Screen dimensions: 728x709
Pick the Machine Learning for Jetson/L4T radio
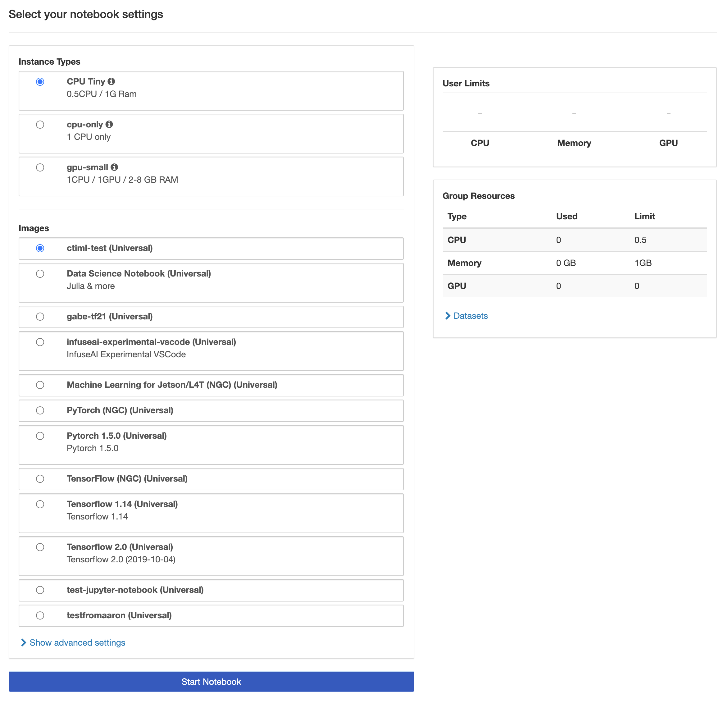tap(40, 385)
